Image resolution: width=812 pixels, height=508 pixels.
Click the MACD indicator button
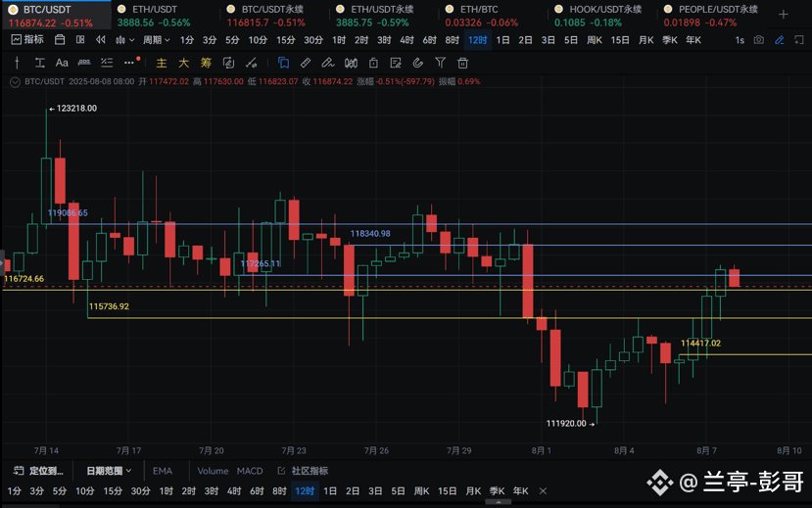pos(250,471)
